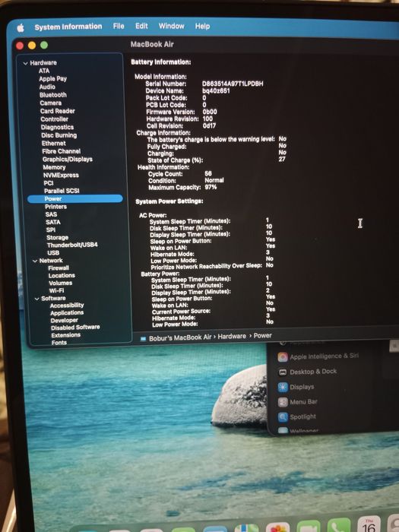This screenshot has height=532, width=399.
Task: Click the Firmware Version value 0b00
Action: [x=210, y=112]
